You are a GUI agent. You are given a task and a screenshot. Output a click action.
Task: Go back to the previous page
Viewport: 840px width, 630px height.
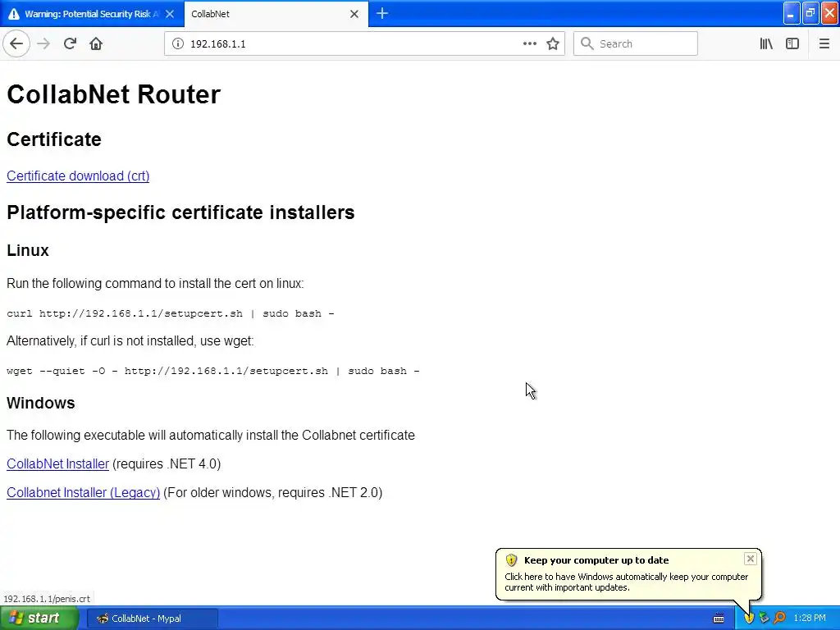point(16,43)
